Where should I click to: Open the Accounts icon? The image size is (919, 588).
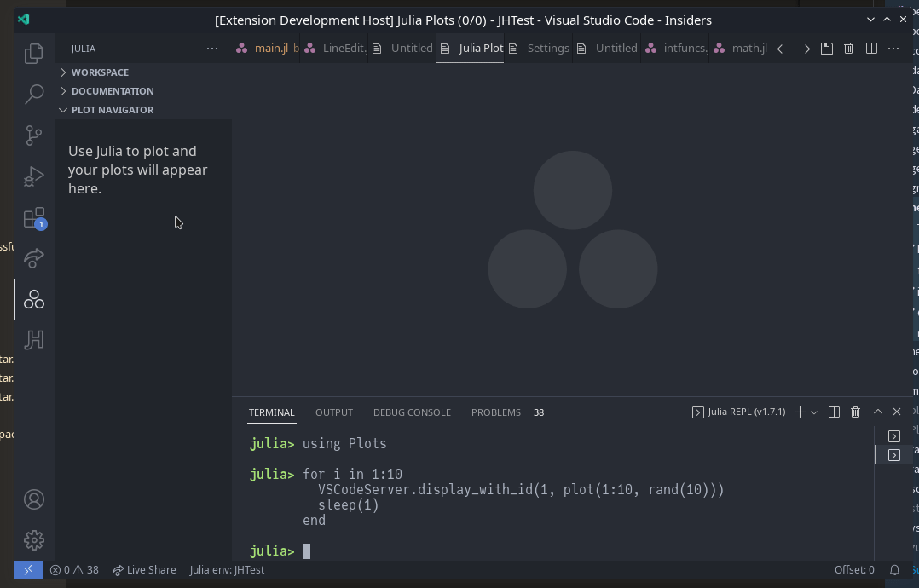pyautogui.click(x=34, y=499)
